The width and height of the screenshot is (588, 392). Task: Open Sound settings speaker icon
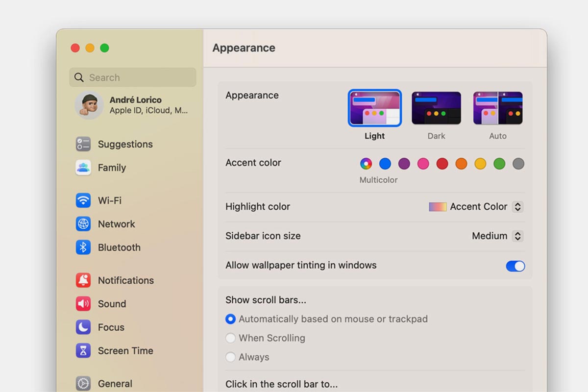pyautogui.click(x=83, y=304)
